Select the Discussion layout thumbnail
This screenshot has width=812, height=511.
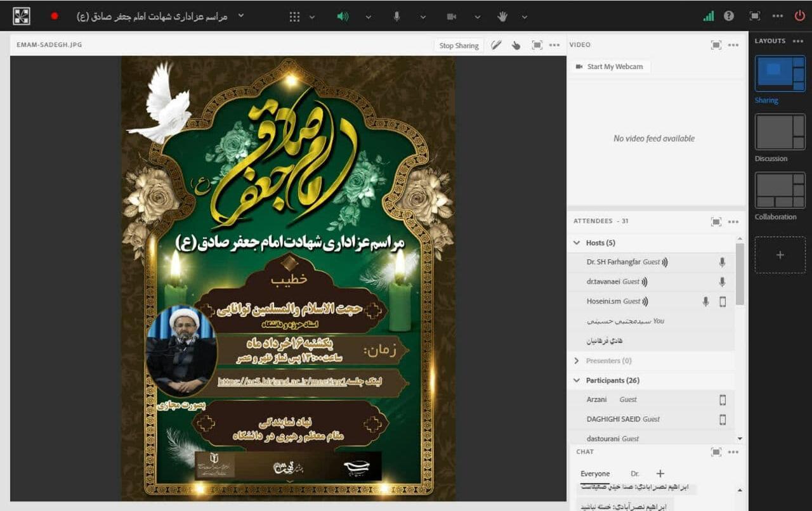click(780, 132)
